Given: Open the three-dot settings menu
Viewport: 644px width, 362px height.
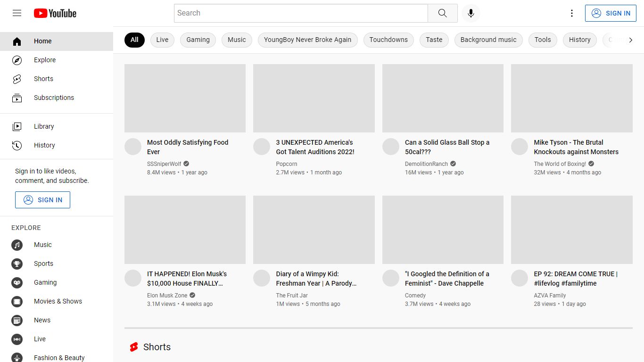Looking at the screenshot, I should [572, 13].
